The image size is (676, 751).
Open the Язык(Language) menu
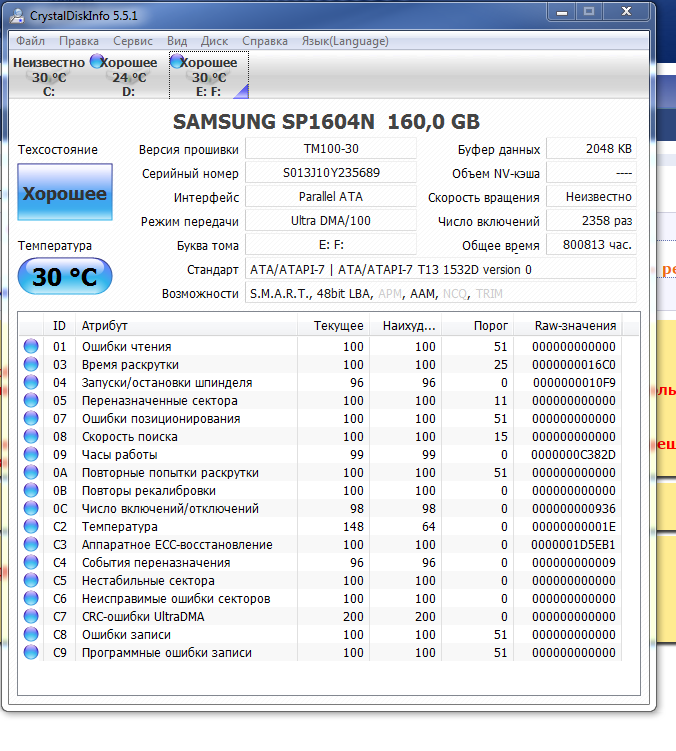[x=345, y=41]
